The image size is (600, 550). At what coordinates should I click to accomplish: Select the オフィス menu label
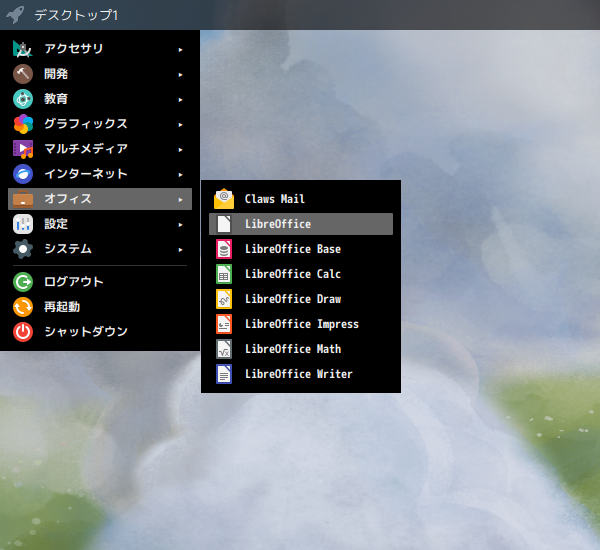tap(68, 199)
